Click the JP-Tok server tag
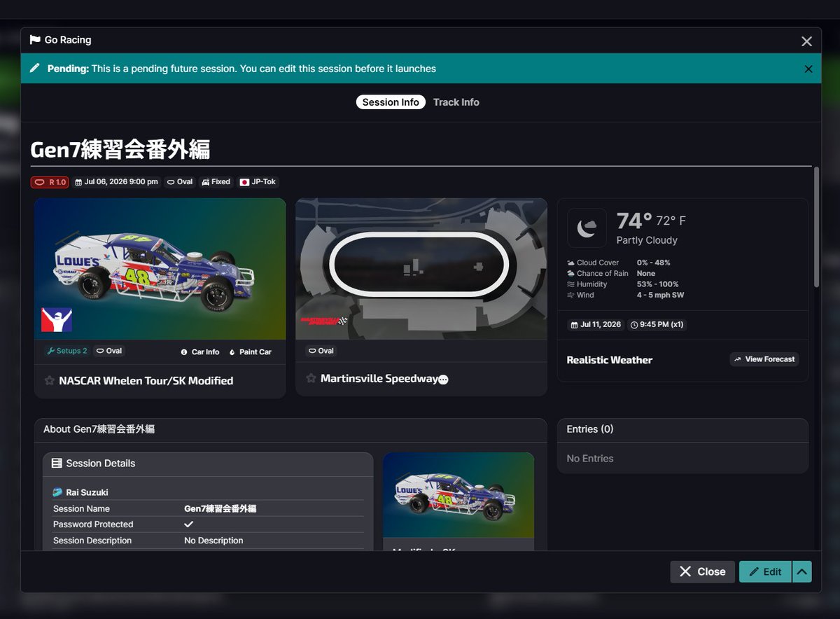 (x=258, y=182)
